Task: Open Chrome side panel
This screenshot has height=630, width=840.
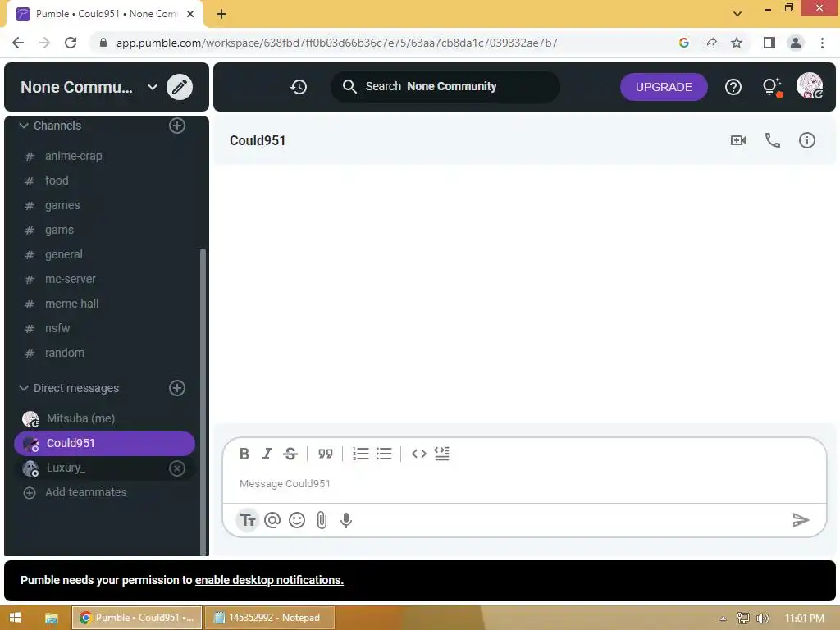Action: tap(769, 43)
